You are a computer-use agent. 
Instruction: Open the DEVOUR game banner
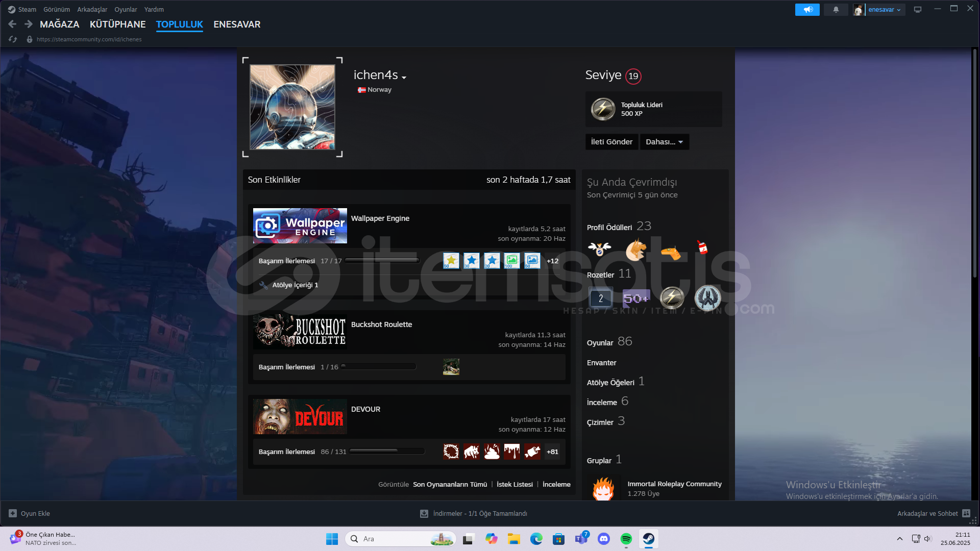pyautogui.click(x=300, y=416)
